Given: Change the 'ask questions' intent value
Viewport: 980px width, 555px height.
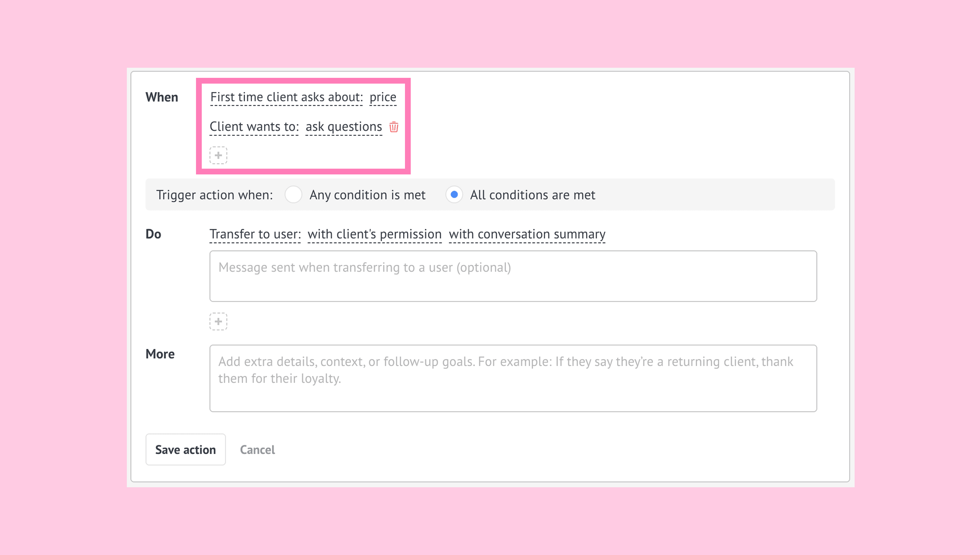Looking at the screenshot, I should pos(343,126).
